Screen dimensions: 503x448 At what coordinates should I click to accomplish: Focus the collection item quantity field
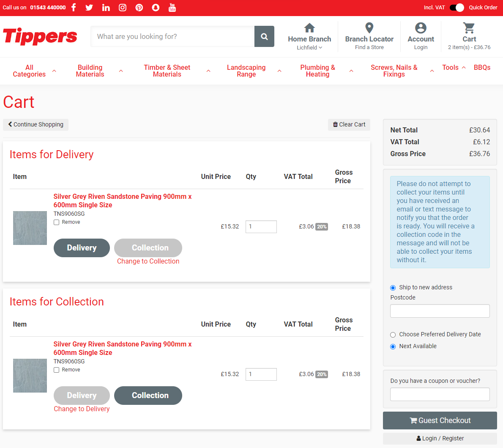click(261, 374)
